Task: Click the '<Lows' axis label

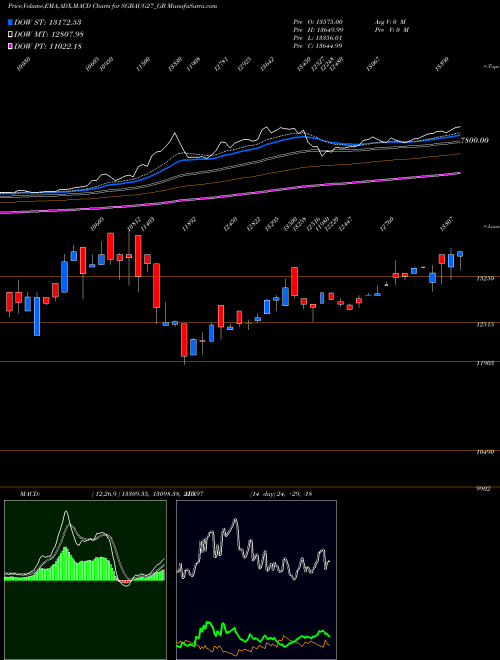Action: 491,226
